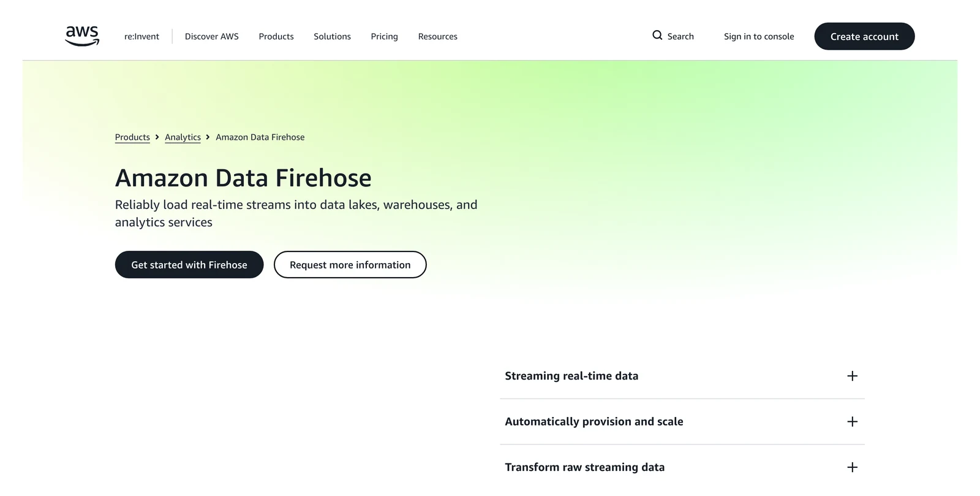Expand Streaming real-time data section

(682, 376)
